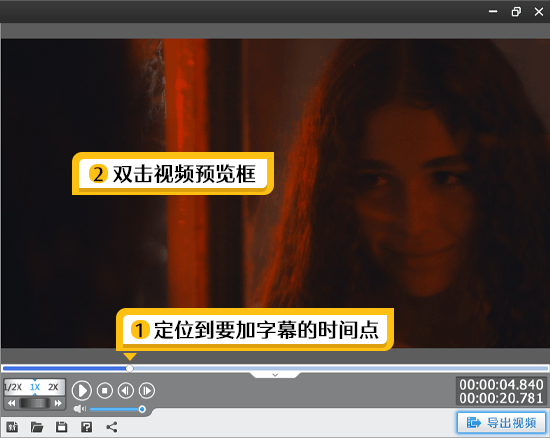Click the seek bar playhead knob
Image resolution: width=550 pixels, height=438 pixels.
click(130, 368)
